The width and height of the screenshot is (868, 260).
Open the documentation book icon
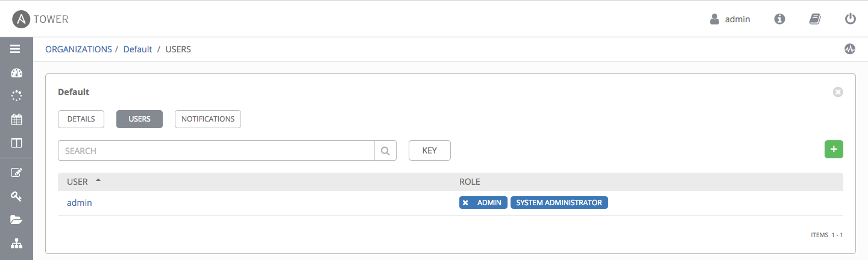click(x=815, y=19)
